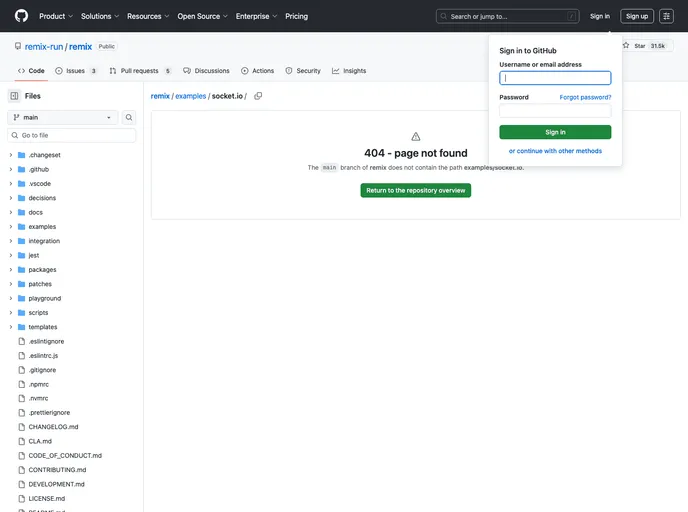
Task: Open the .prettierignore file
Action: (49, 413)
